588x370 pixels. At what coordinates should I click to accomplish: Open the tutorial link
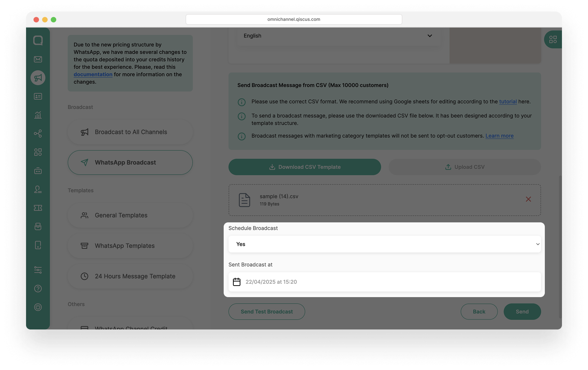(508, 102)
